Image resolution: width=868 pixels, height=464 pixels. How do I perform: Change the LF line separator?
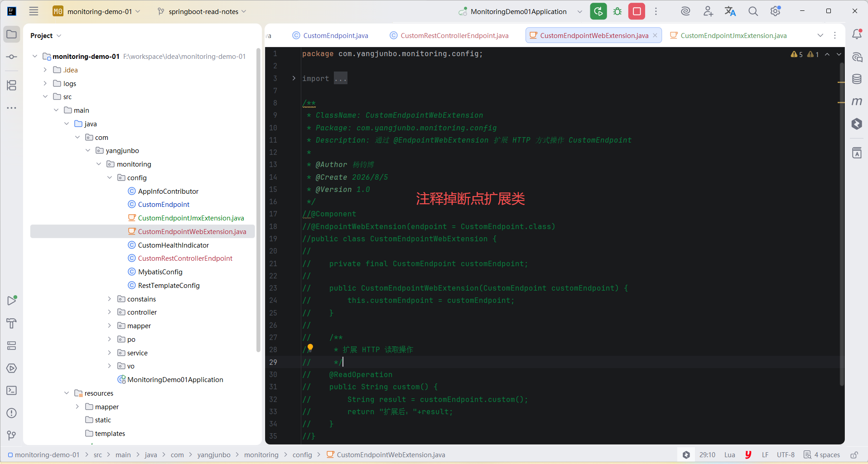coord(765,455)
